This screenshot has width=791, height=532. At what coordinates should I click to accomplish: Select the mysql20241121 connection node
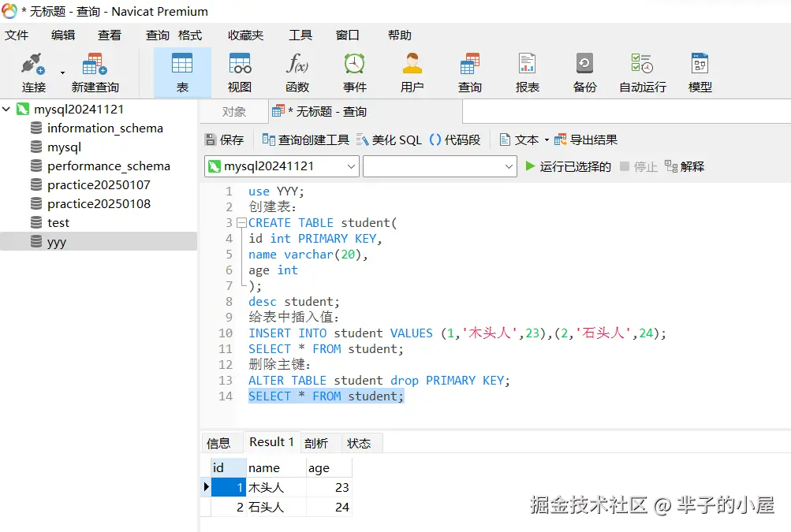(x=79, y=110)
